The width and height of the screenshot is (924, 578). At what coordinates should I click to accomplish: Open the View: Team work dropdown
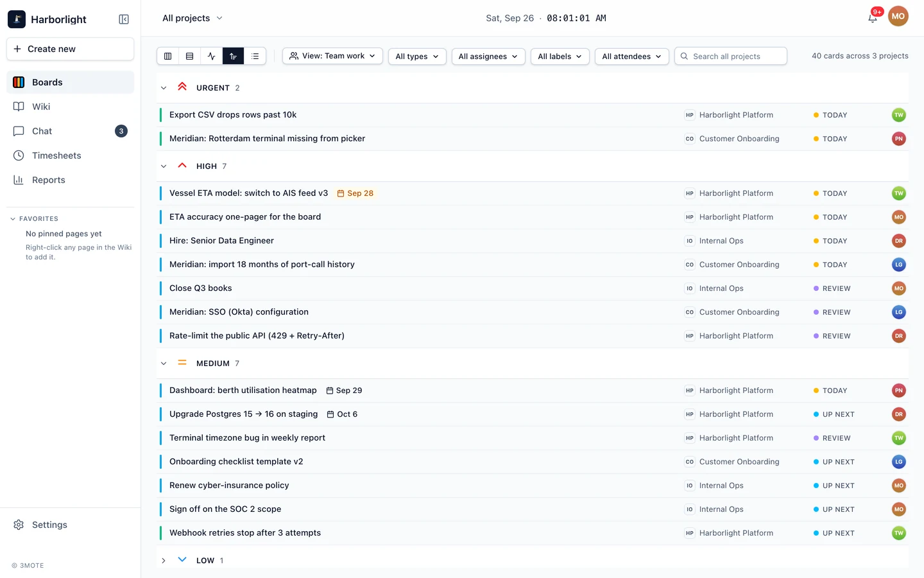click(332, 56)
